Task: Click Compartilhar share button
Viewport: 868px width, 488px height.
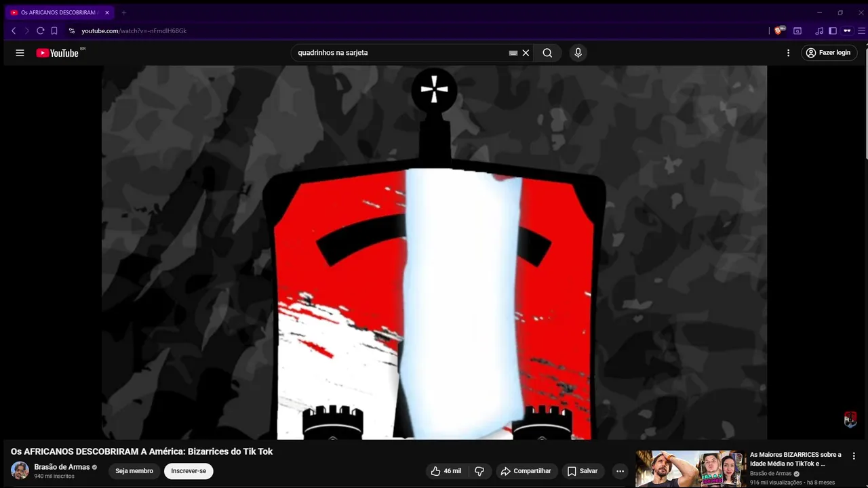Action: tap(526, 471)
